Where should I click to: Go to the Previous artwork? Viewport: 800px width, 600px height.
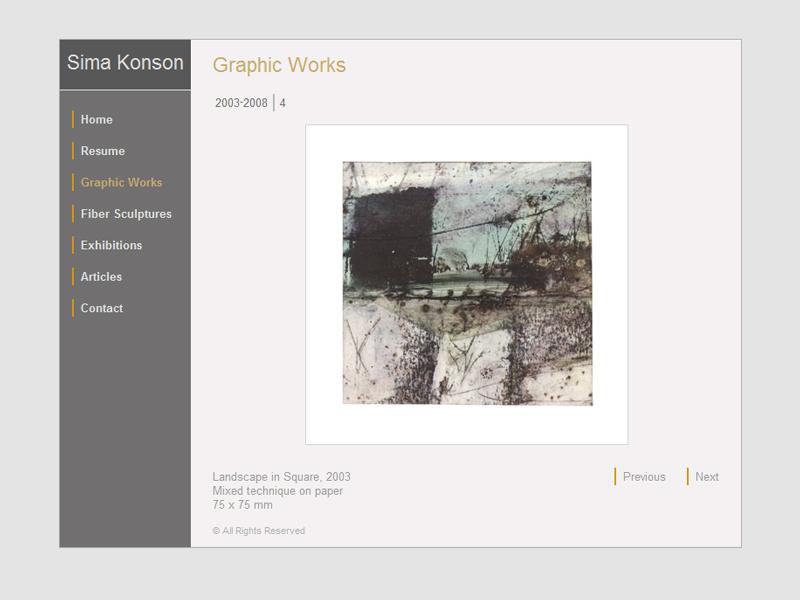point(644,477)
